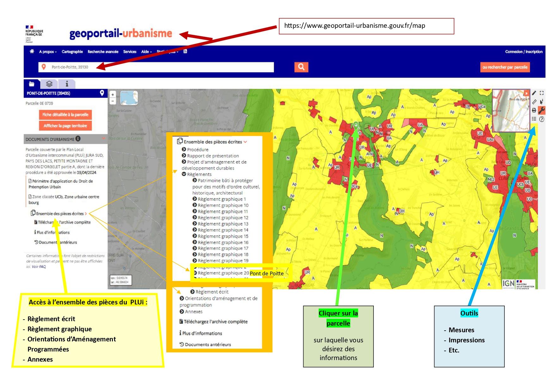Go to the home page icon
This screenshot has width=554, height=392.
(x=32, y=52)
